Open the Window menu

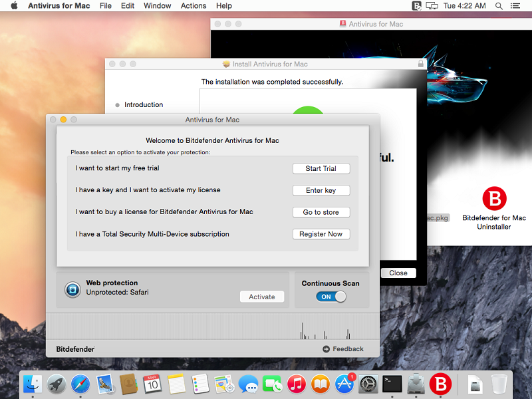pyautogui.click(x=158, y=6)
